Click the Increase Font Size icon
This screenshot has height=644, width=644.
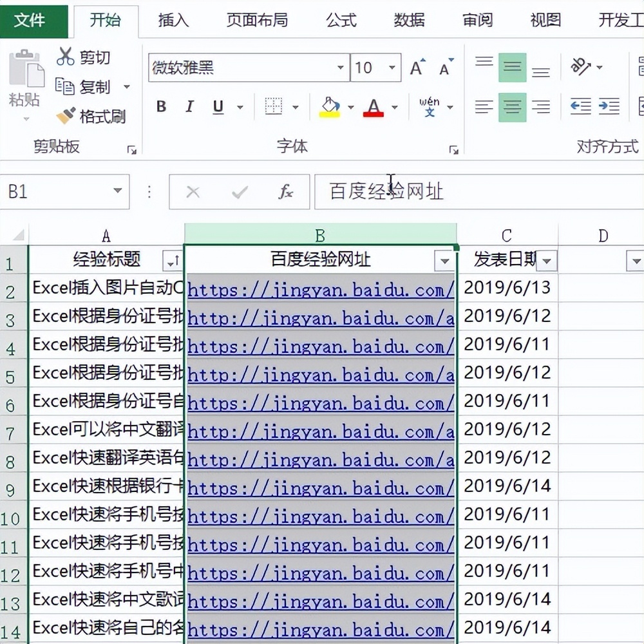click(x=415, y=66)
